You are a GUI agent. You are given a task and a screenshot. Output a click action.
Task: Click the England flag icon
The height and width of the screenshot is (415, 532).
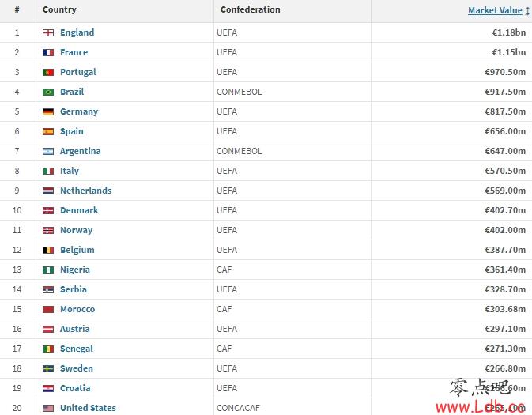pos(48,32)
